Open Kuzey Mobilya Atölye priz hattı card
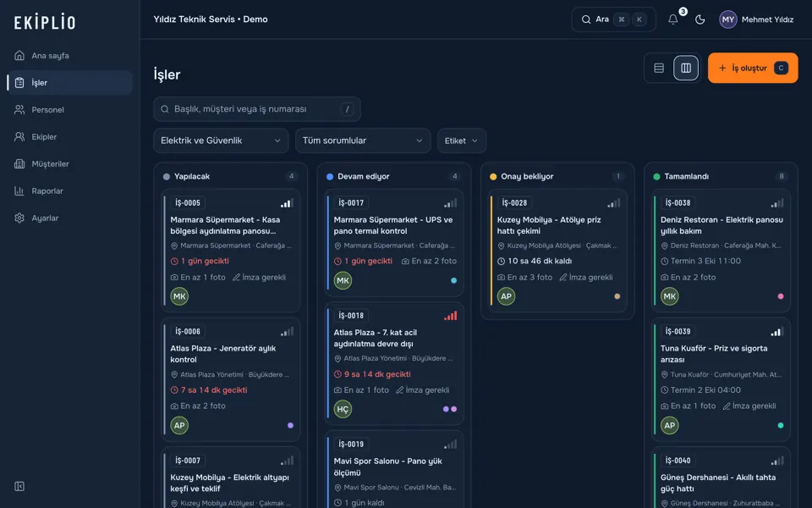Image resolution: width=812 pixels, height=508 pixels. pyautogui.click(x=557, y=251)
